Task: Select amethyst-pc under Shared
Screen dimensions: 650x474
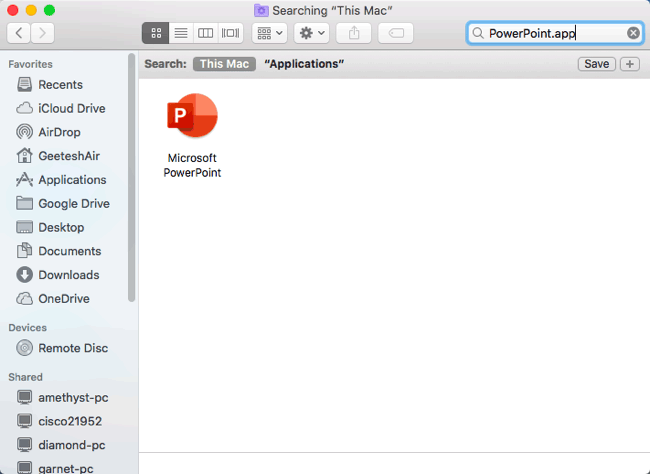Action: (x=73, y=397)
